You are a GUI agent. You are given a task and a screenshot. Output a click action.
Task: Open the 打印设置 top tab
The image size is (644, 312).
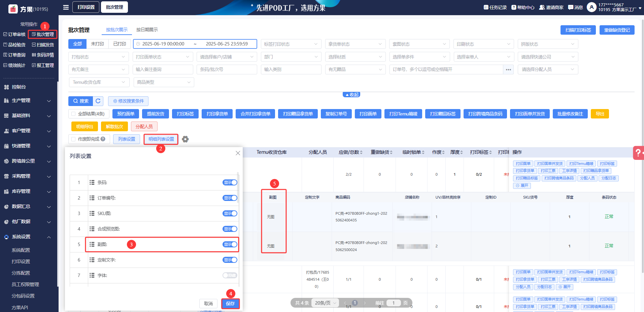click(x=86, y=7)
